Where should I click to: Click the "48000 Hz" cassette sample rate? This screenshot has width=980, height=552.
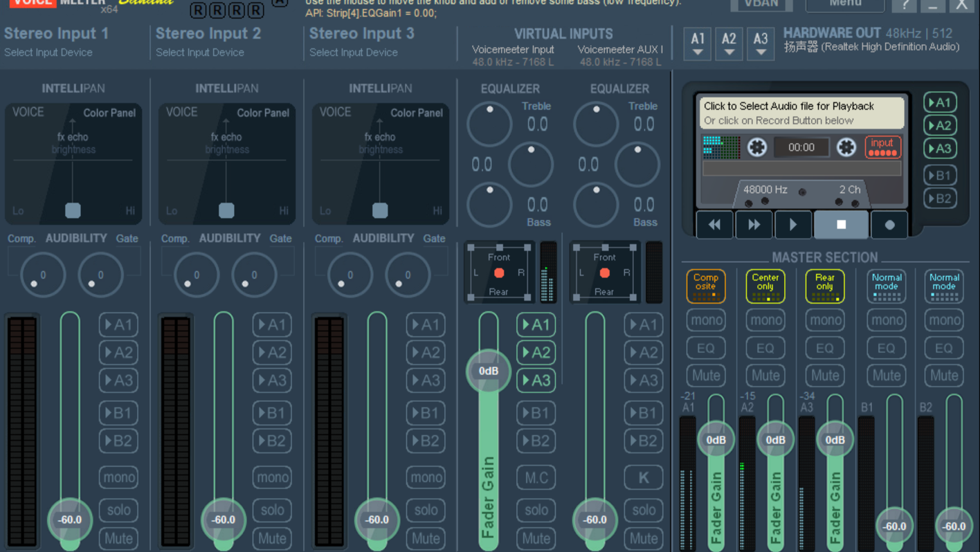click(765, 189)
